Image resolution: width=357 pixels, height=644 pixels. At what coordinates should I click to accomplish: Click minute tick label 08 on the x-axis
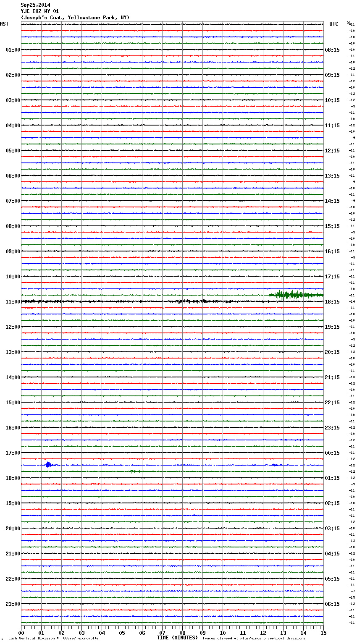click(x=182, y=633)
